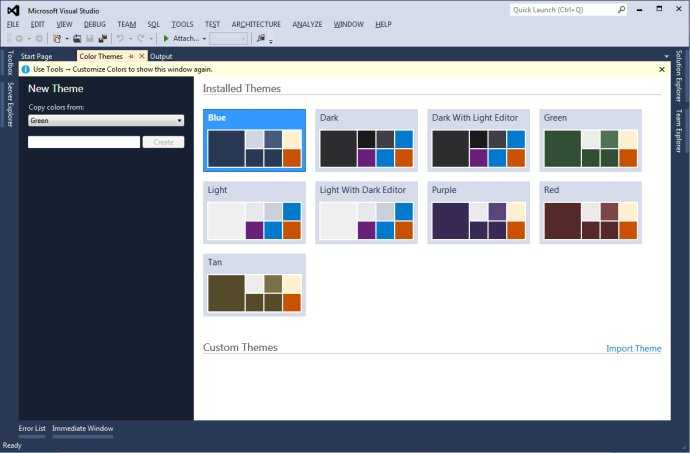
Task: Click the Quick Launch search magnifier icon
Action: pyautogui.click(x=621, y=10)
